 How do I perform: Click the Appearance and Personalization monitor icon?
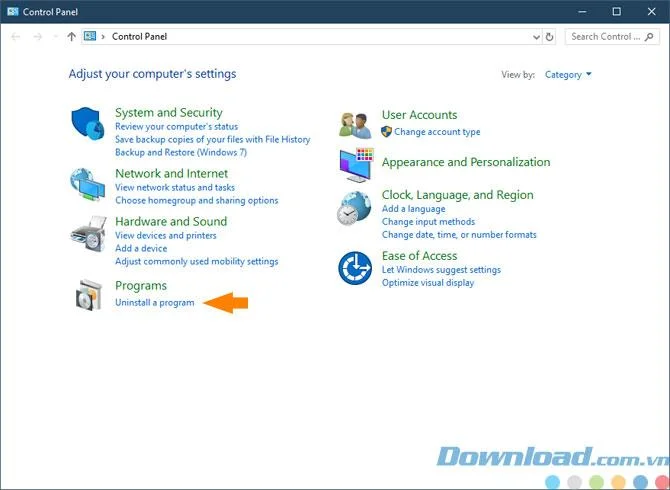[356, 165]
